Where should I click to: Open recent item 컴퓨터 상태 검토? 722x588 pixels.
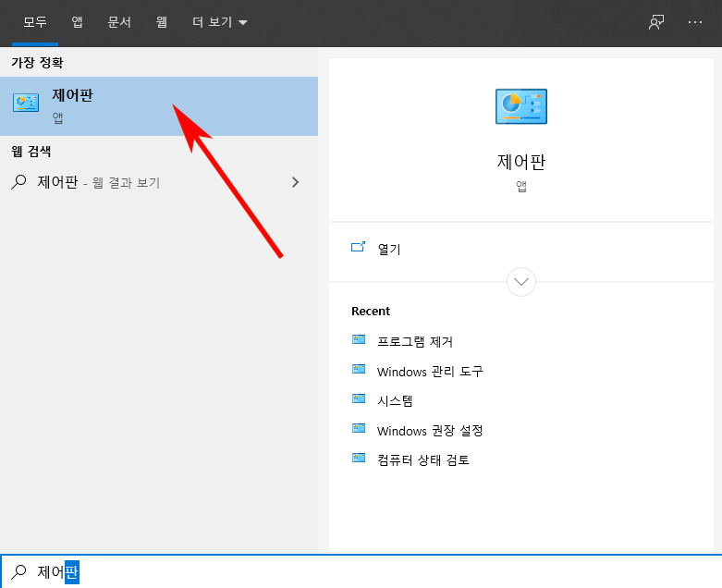[x=423, y=460]
